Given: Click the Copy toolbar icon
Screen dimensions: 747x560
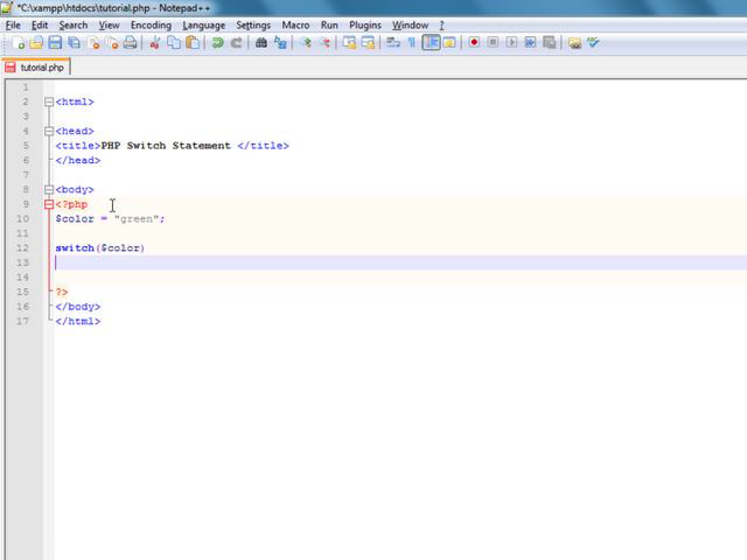Looking at the screenshot, I should 174,43.
